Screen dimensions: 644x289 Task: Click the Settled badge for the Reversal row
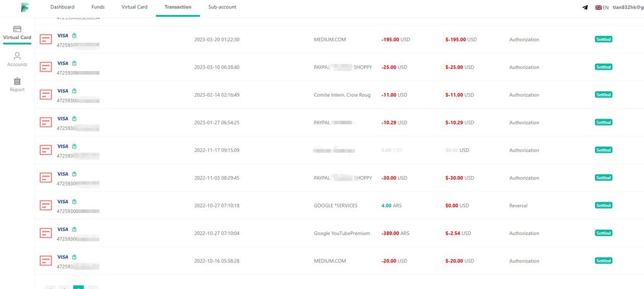coord(603,205)
